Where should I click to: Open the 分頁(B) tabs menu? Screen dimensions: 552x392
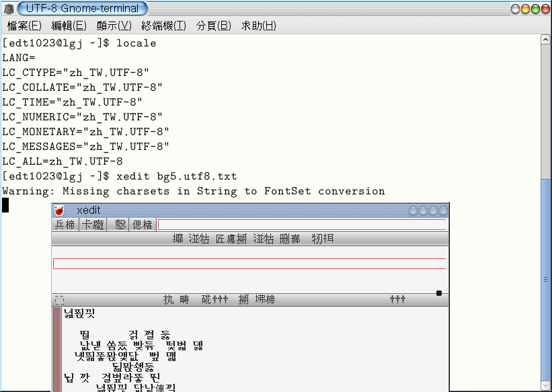[x=214, y=26]
